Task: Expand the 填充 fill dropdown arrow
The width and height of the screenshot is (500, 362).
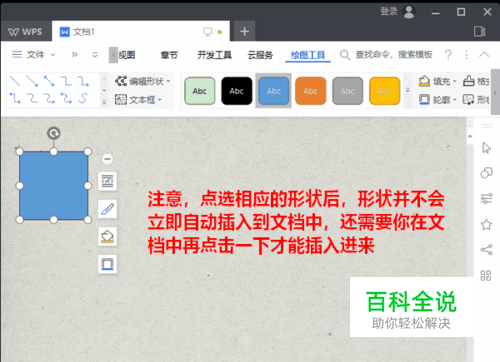Action: (455, 81)
